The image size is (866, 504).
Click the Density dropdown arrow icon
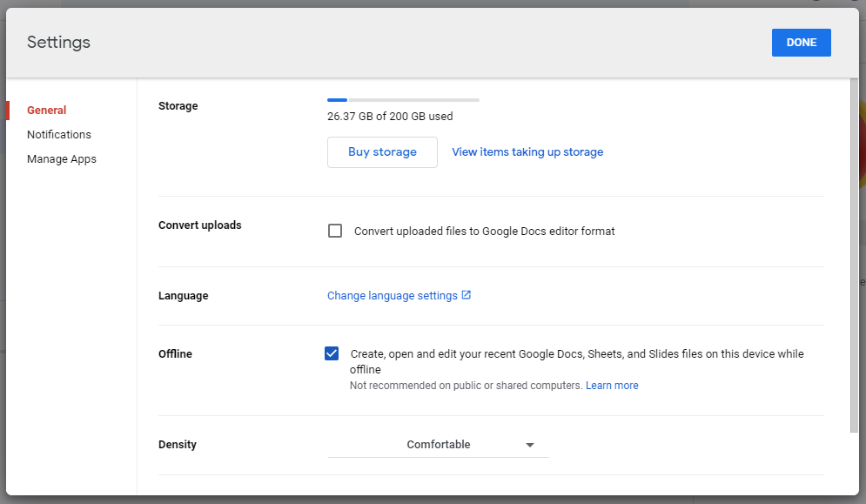click(530, 445)
